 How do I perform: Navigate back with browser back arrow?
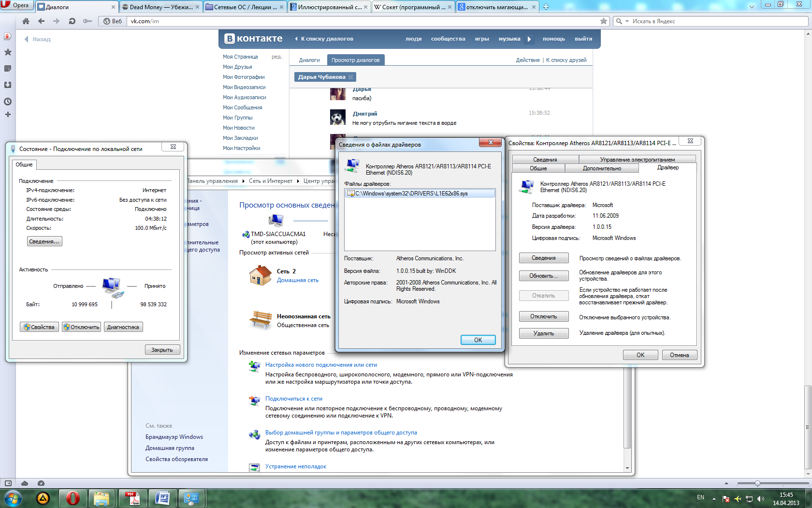[x=41, y=21]
